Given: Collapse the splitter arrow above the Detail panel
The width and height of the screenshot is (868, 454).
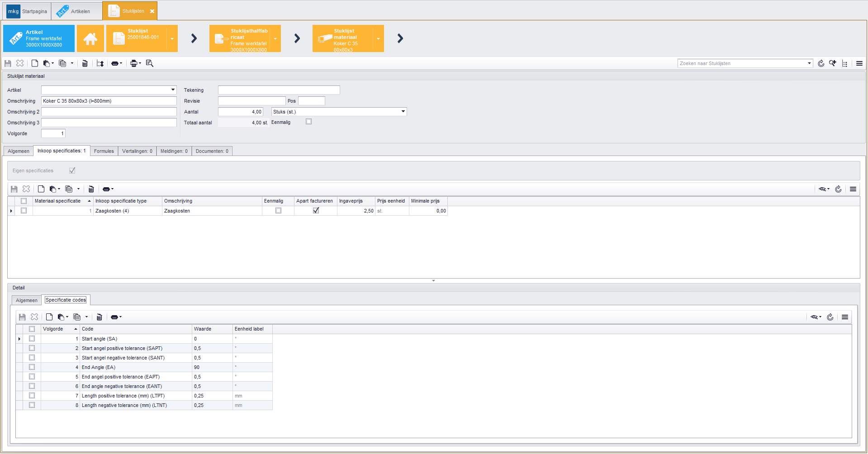Looking at the screenshot, I should tap(433, 281).
